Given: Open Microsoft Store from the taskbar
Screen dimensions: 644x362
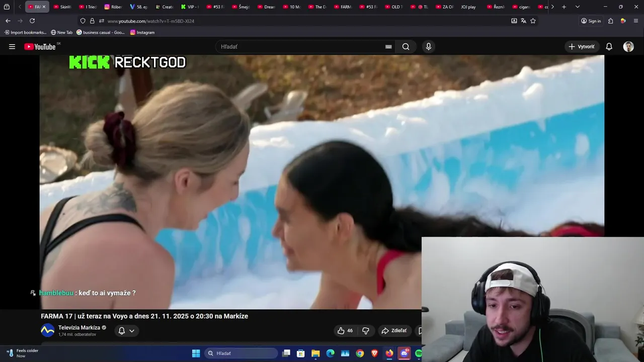Looking at the screenshot, I should tap(301, 353).
